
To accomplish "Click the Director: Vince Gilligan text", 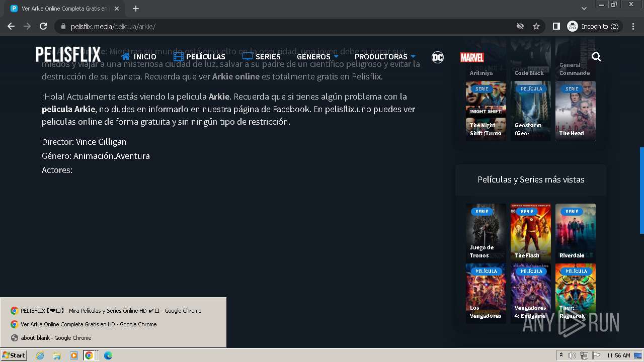I will (84, 142).
